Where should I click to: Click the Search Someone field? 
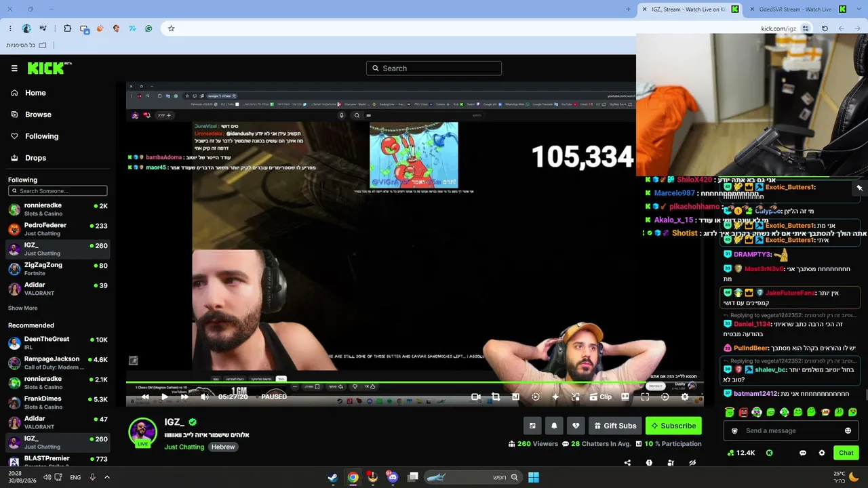pyautogui.click(x=58, y=191)
